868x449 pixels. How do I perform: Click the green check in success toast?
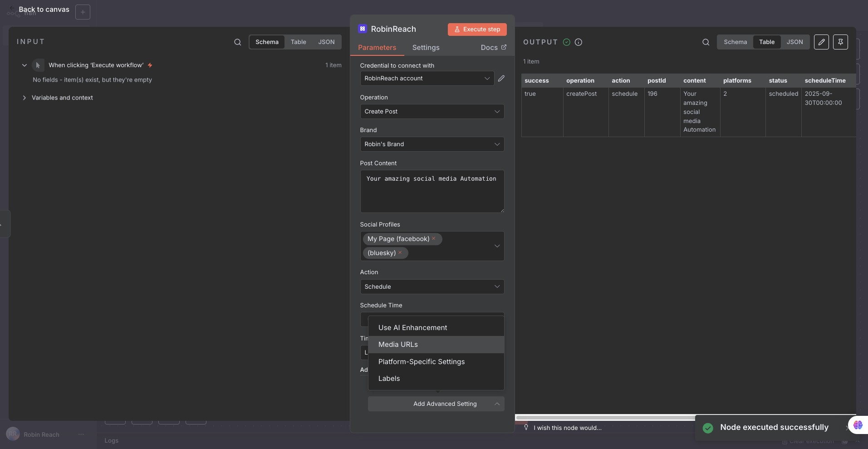(x=708, y=428)
